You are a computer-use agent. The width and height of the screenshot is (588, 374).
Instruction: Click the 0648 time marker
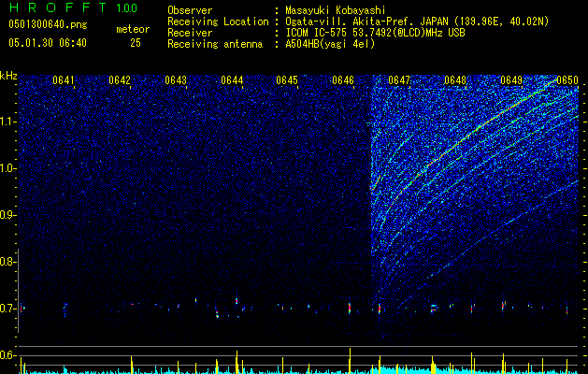coord(455,80)
